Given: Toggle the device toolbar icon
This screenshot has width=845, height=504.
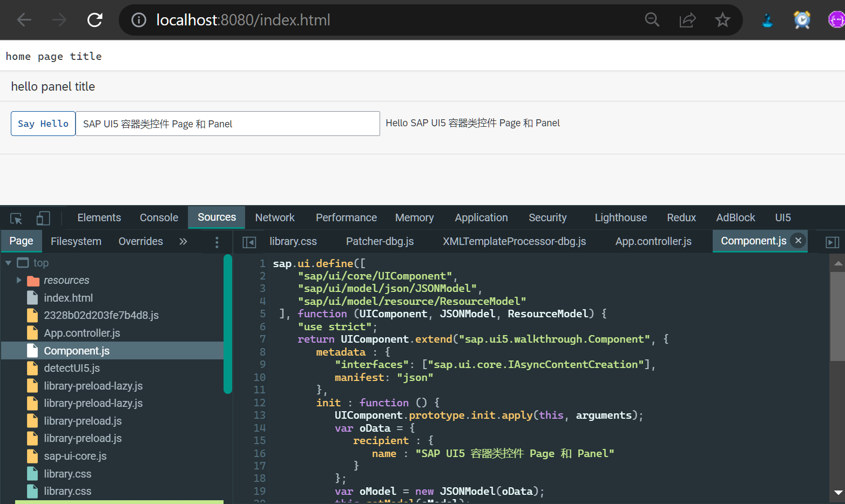Looking at the screenshot, I should tap(43, 218).
